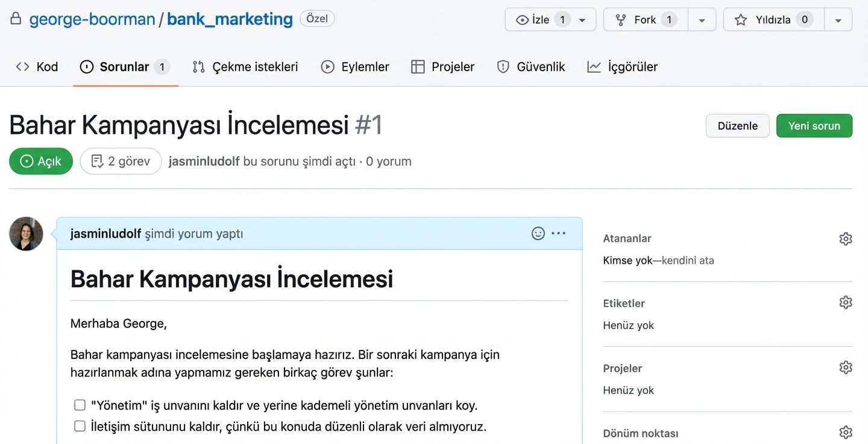This screenshot has height=444, width=868.
Task: Open the Dönüm noktası settings gear
Action: click(846, 432)
